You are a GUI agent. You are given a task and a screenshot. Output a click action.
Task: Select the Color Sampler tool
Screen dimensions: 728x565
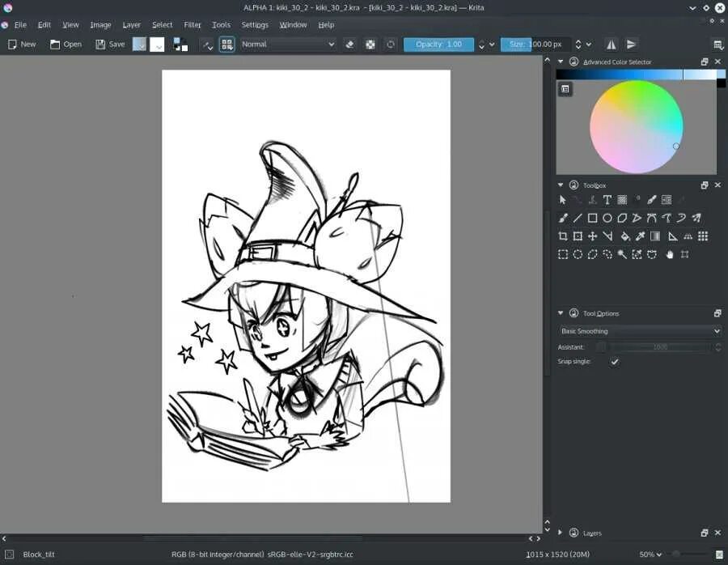click(638, 236)
